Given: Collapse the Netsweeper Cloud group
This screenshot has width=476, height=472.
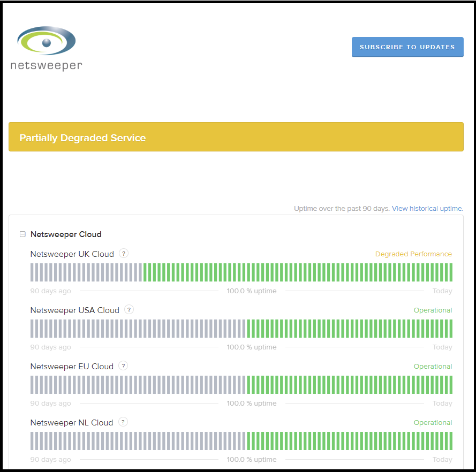Looking at the screenshot, I should pos(22,234).
